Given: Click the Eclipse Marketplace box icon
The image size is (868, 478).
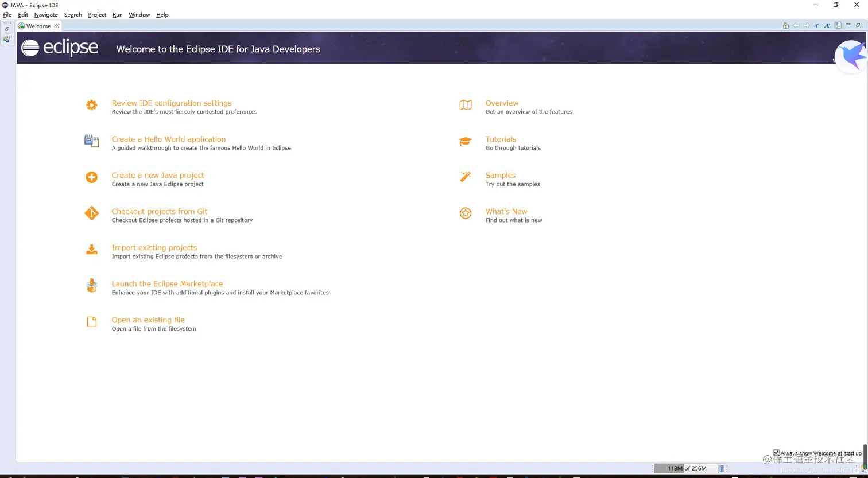Looking at the screenshot, I should [x=91, y=286].
